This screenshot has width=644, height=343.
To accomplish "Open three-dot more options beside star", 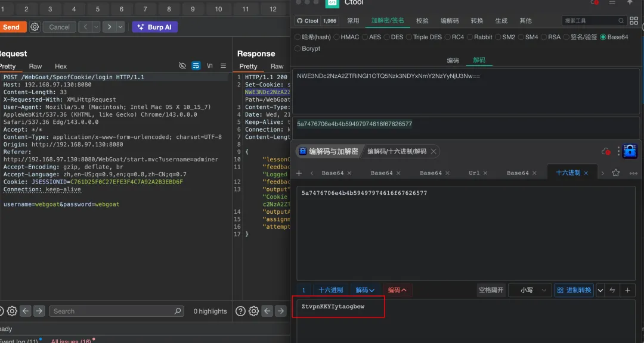I will point(633,173).
